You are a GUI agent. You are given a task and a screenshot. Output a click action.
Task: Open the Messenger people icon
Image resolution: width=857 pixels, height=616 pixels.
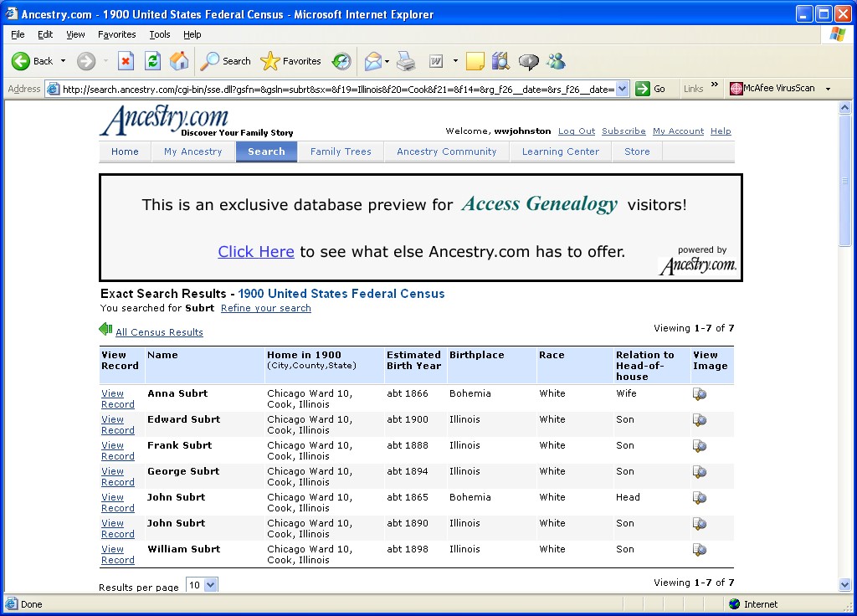[557, 61]
